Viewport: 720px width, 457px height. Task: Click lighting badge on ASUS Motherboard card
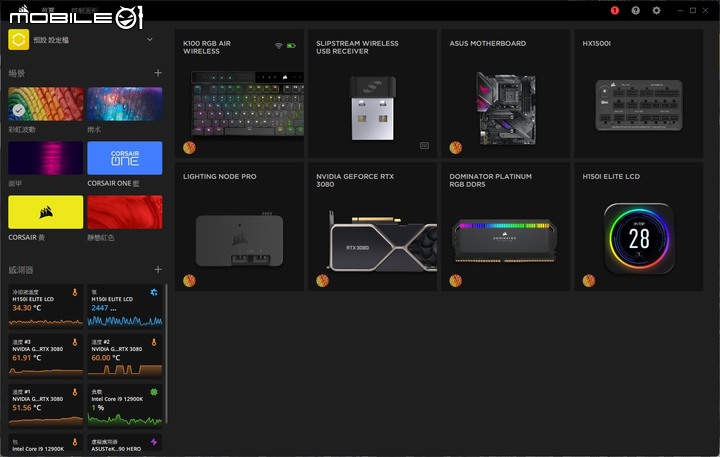pos(456,147)
